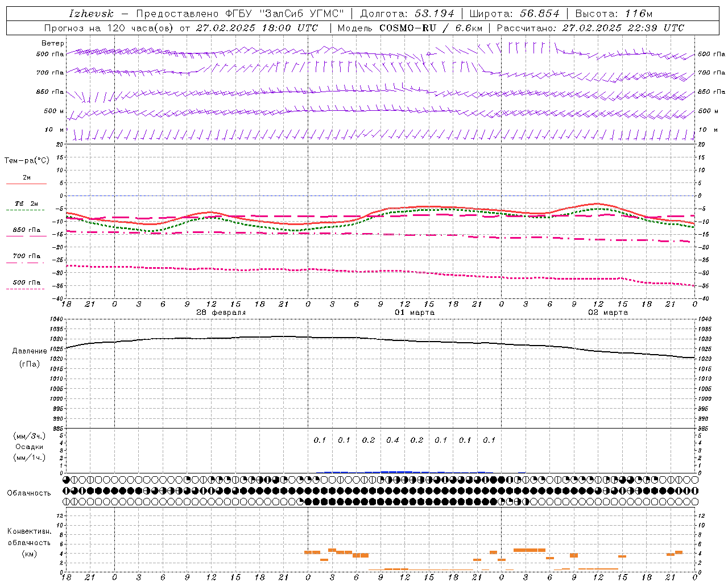Click the 500 м wind level label
This screenshot has height=582, width=728.
[x=54, y=111]
